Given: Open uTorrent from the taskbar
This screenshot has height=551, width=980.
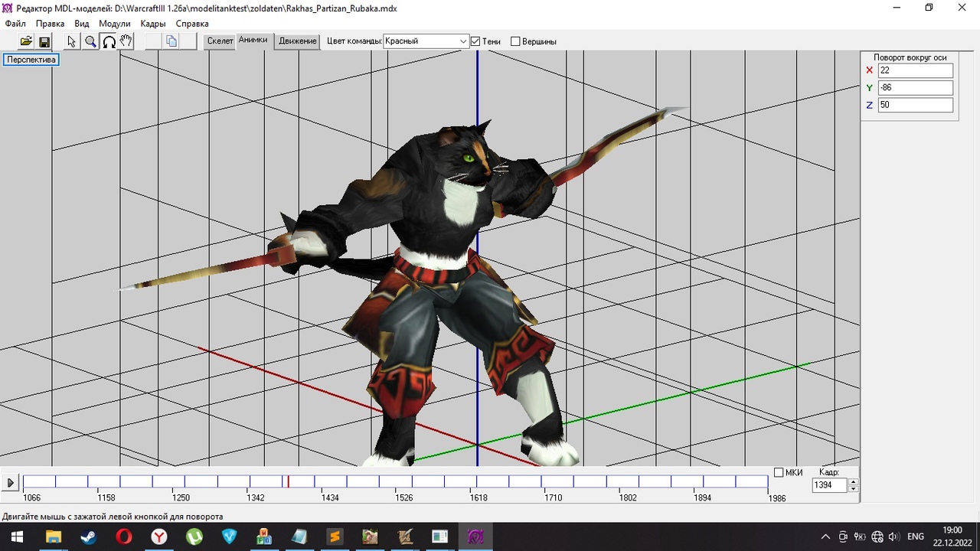Looking at the screenshot, I should pyautogui.click(x=194, y=536).
